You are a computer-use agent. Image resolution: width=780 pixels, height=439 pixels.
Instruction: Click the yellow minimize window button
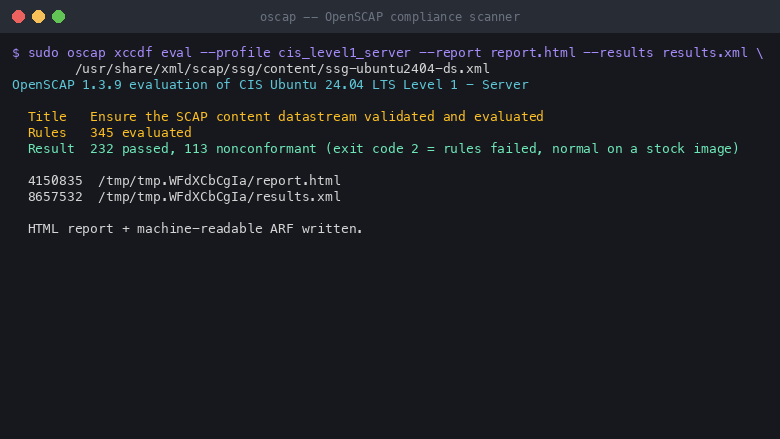38,16
